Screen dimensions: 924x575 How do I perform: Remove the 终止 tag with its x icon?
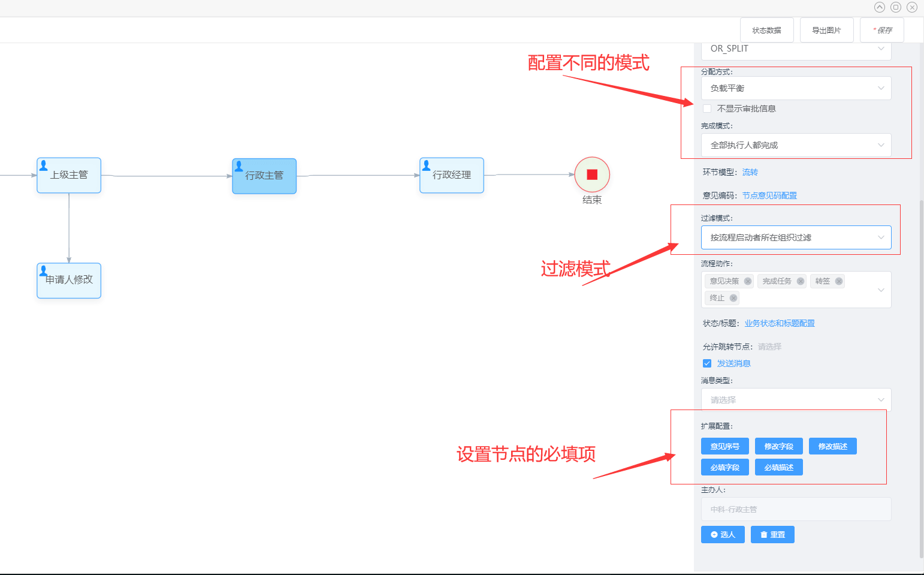click(x=733, y=298)
